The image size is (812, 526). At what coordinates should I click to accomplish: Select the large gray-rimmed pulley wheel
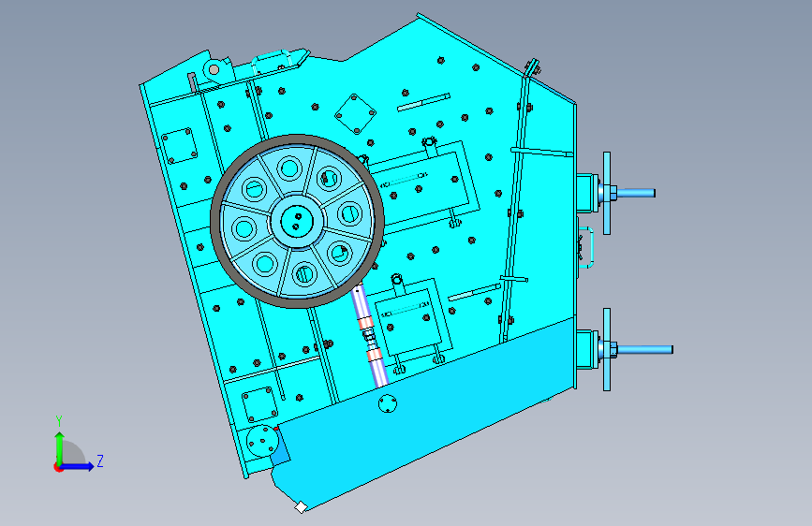pyautogui.click(x=297, y=222)
